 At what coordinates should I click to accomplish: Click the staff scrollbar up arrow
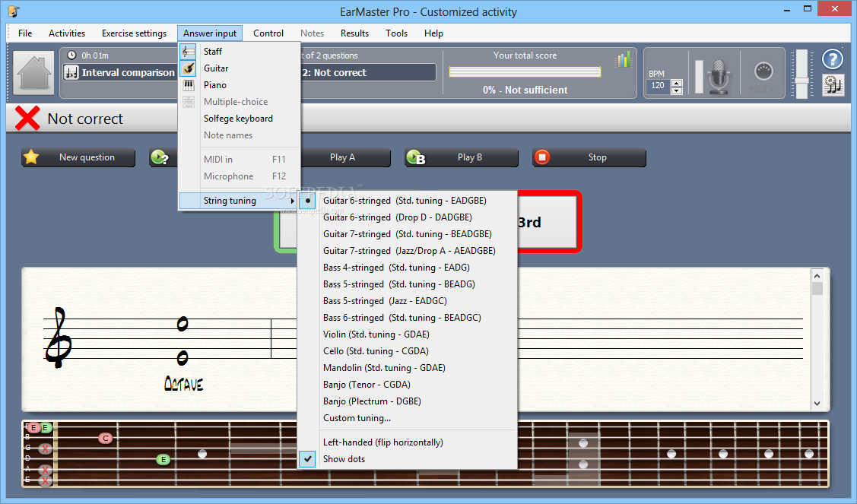click(x=817, y=275)
